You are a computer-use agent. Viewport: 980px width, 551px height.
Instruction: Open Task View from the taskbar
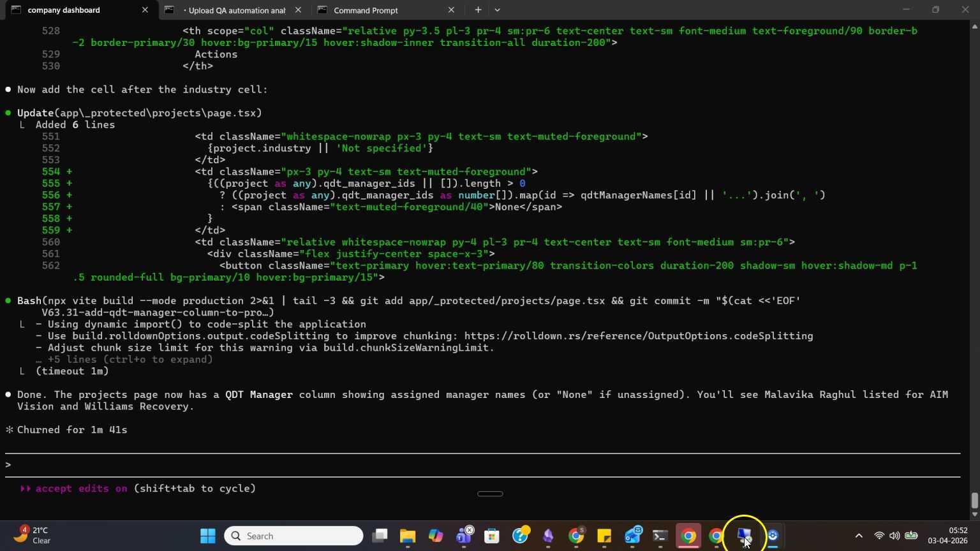coord(380,536)
